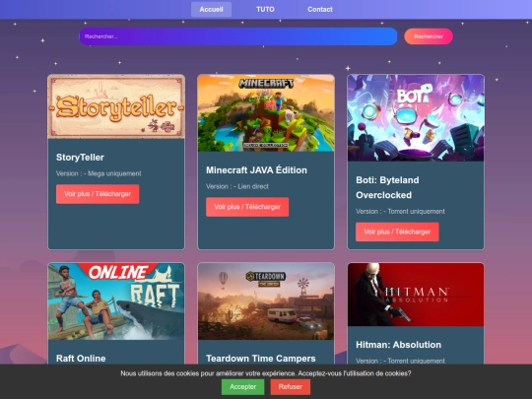Click Voir plus / Télécharger under Minecraft
Image resolution: width=532 pixels, height=399 pixels.
[247, 207]
